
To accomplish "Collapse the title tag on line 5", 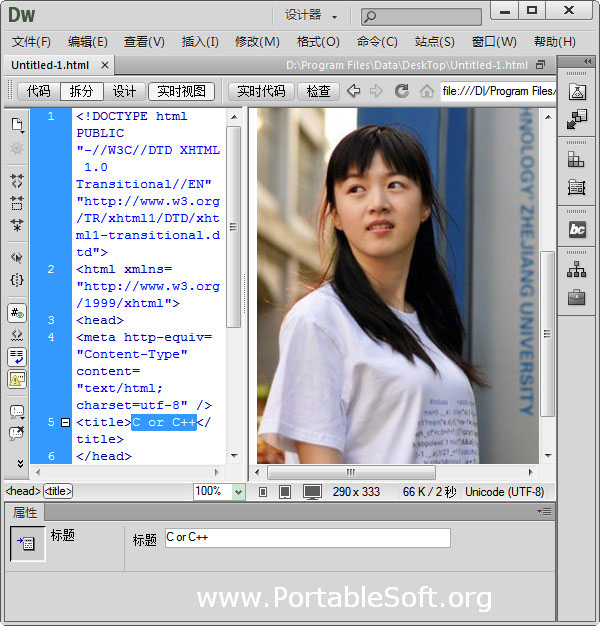I will pyautogui.click(x=65, y=422).
